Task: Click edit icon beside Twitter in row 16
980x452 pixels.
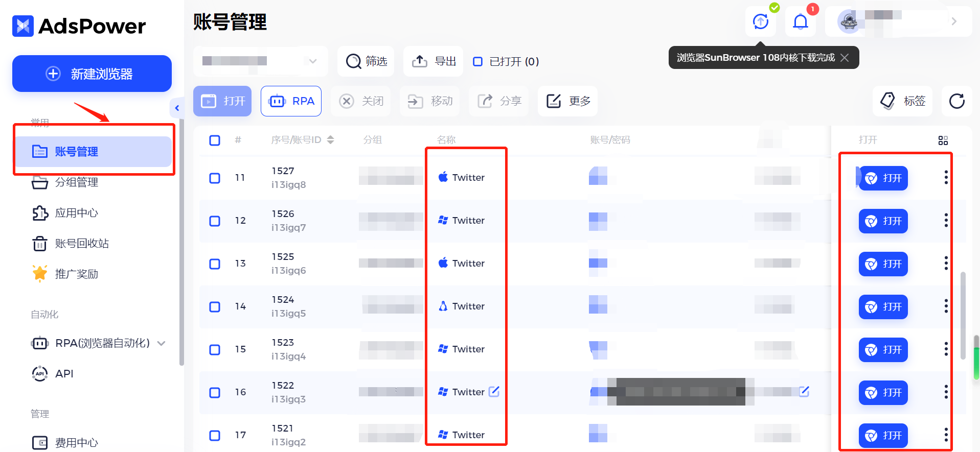Action: pos(494,392)
